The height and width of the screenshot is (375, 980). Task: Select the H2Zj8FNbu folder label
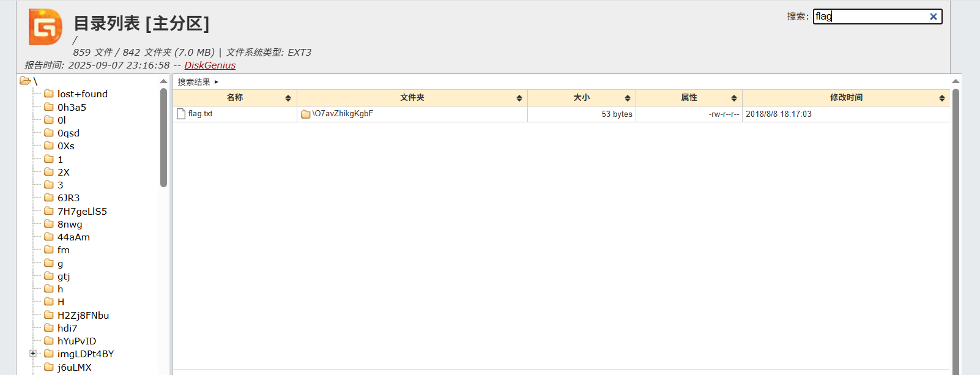[x=83, y=315]
